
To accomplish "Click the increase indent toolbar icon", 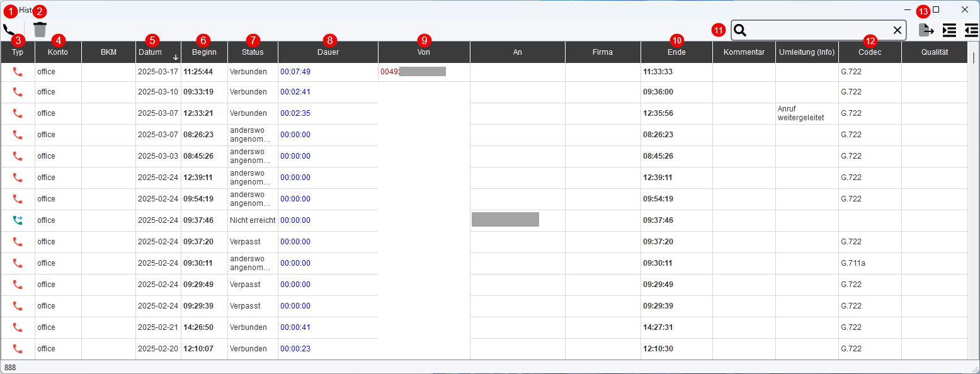I will [949, 30].
